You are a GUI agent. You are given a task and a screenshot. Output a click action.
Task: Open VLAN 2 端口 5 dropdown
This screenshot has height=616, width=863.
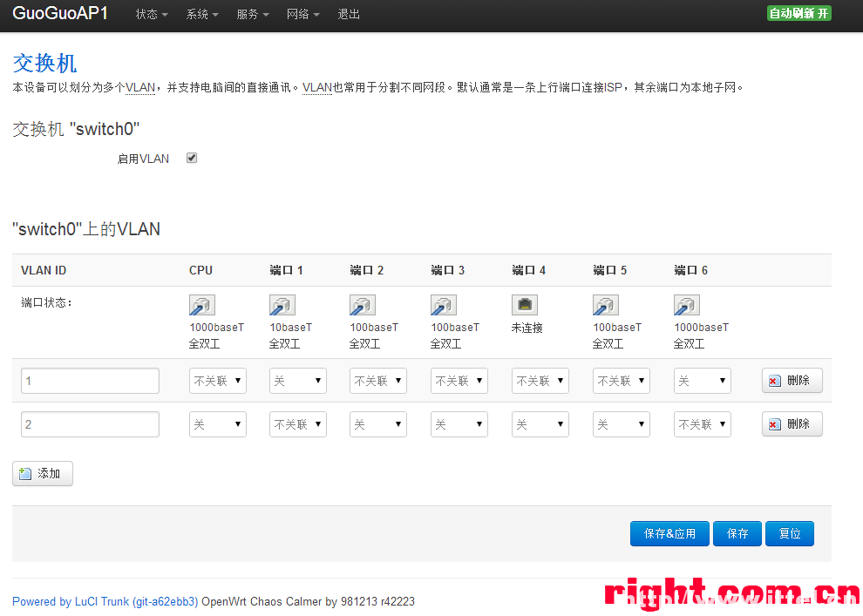point(621,424)
